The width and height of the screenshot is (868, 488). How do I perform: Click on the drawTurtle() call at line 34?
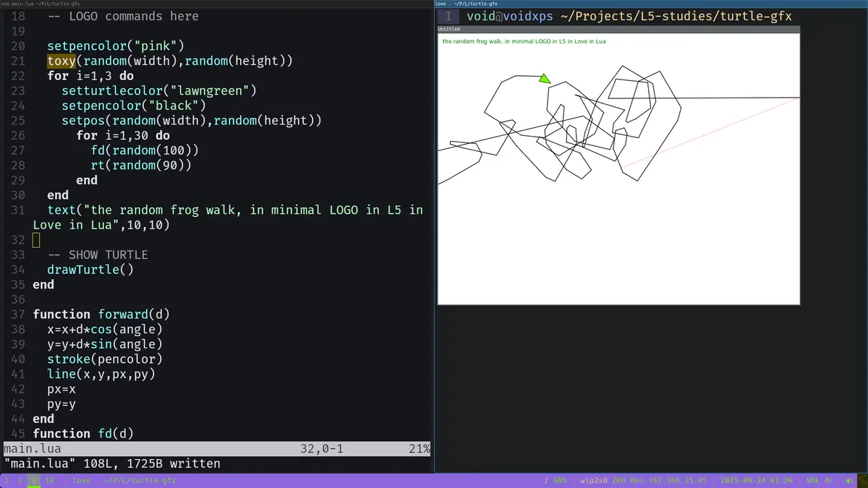[x=90, y=270]
